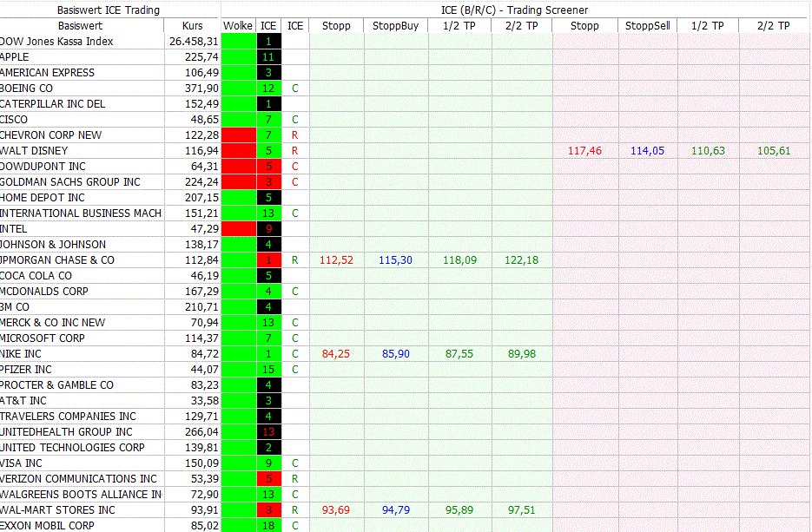Select the AMERICAN EXPRESS cell

pyautogui.click(x=47, y=72)
